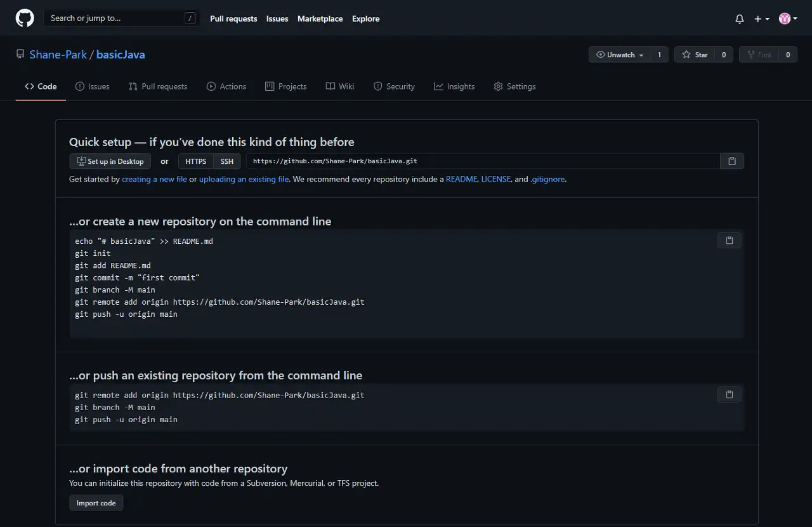Open the README link
Image resolution: width=812 pixels, height=527 pixels.
coord(461,179)
